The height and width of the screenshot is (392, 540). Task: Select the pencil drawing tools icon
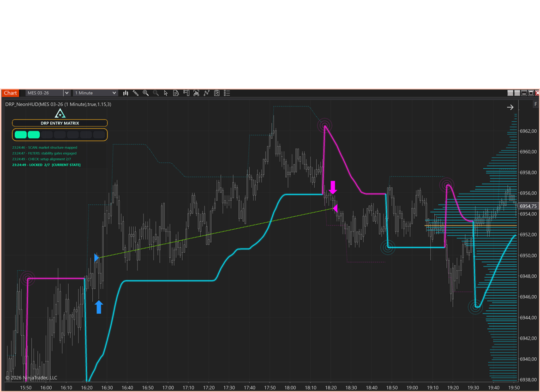click(136, 93)
